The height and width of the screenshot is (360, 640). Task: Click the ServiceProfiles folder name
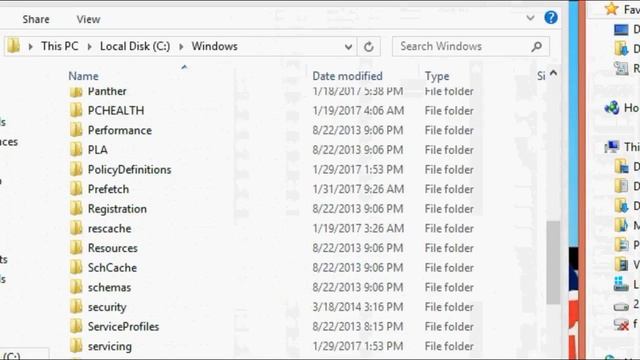point(123,327)
